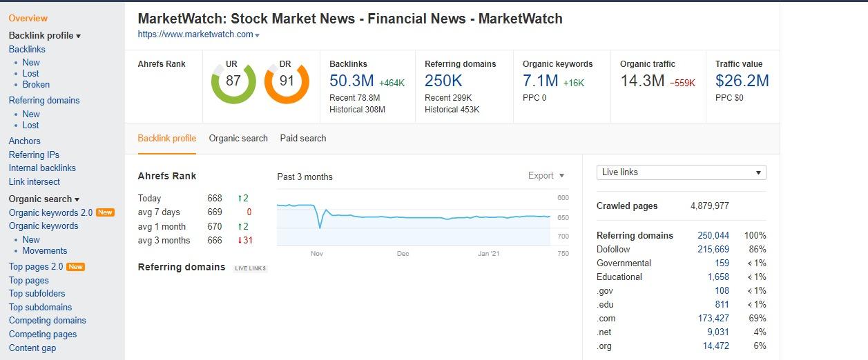The image size is (868, 360).
Task: Open the Content gap report
Action: click(32, 348)
